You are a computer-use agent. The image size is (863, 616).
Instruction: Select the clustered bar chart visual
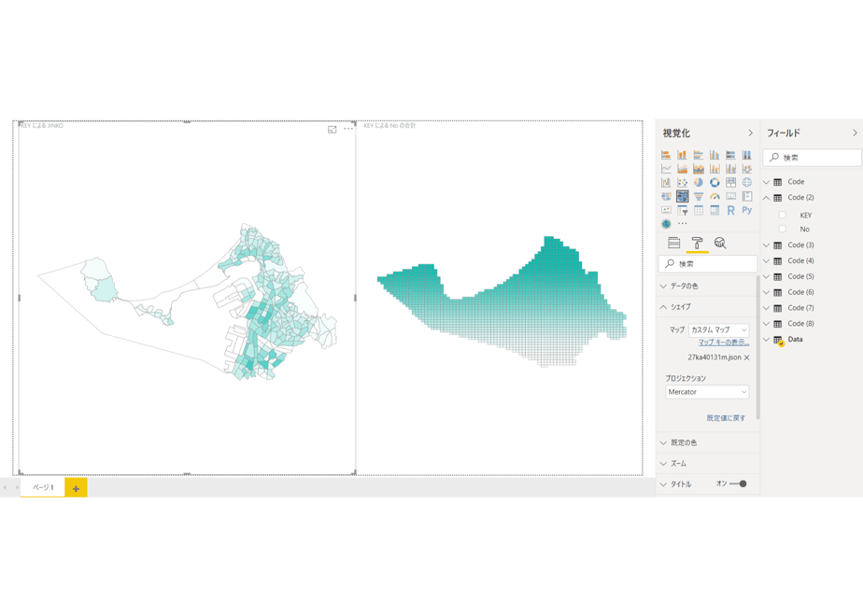(x=699, y=155)
